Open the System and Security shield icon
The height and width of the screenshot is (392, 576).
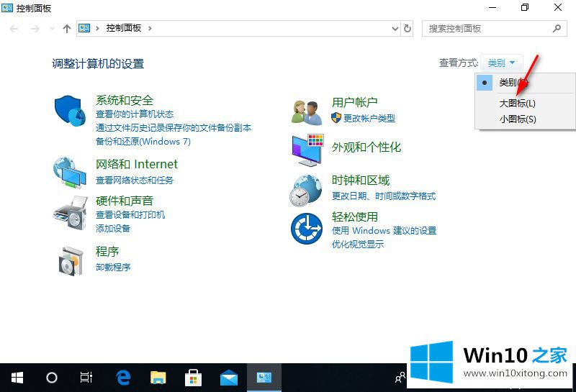(70, 111)
